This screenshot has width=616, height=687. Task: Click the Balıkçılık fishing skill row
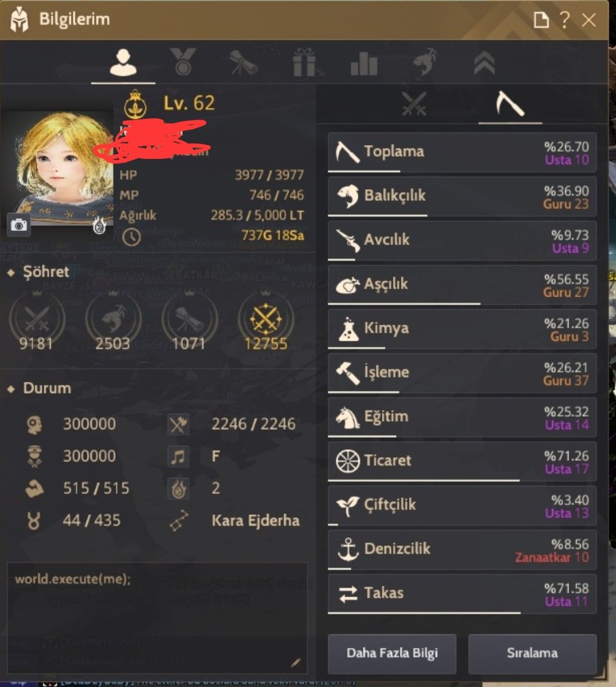tap(462, 196)
